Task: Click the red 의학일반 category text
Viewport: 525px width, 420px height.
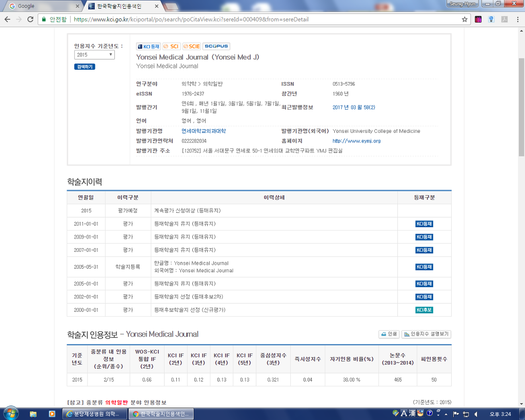Action: [116, 402]
